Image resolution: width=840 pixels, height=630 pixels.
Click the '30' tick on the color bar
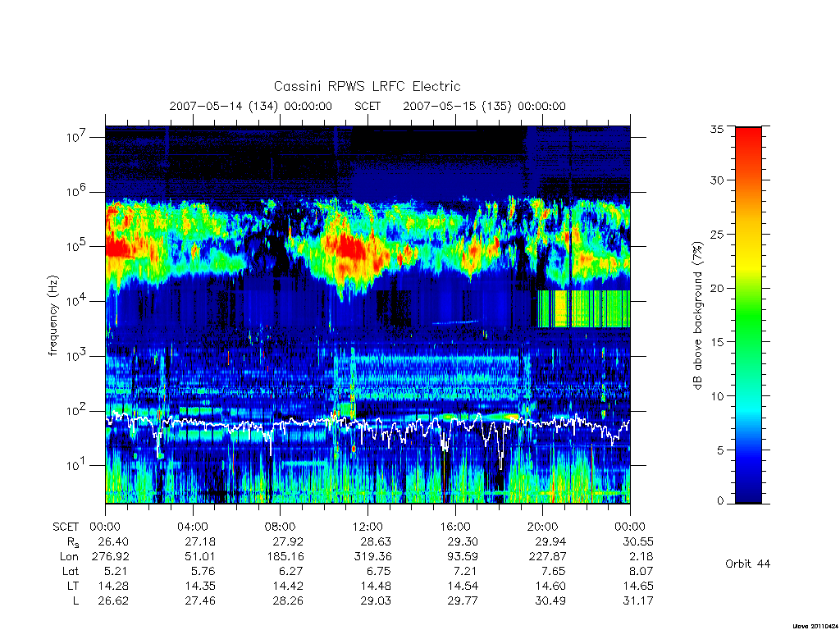[717, 180]
